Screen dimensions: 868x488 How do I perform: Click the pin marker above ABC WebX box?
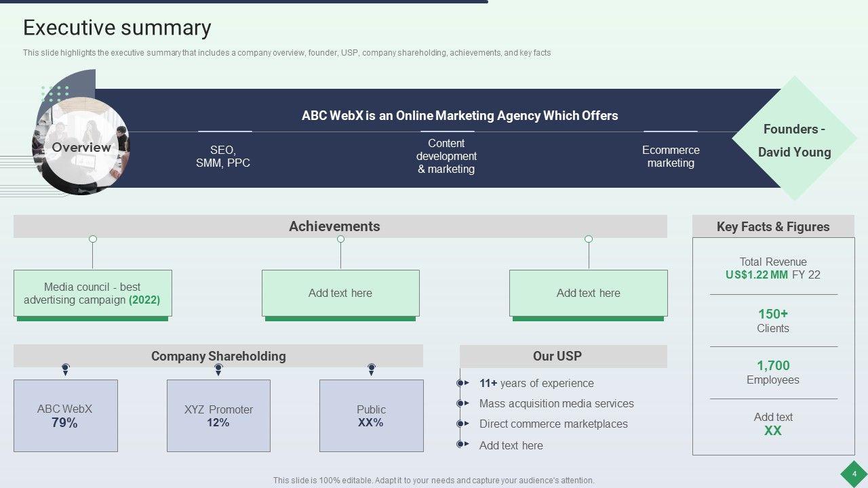tap(66, 369)
